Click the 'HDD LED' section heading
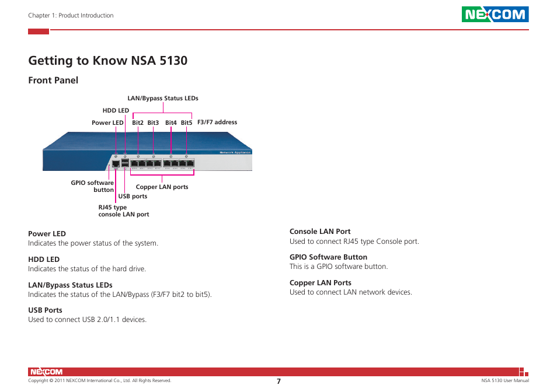 click(44, 260)
